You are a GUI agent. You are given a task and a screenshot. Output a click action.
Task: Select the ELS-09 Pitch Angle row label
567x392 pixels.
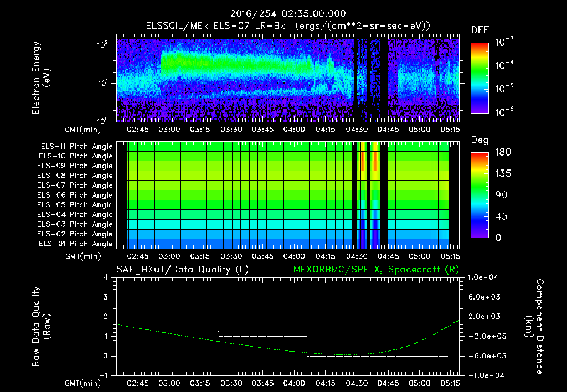(x=75, y=166)
